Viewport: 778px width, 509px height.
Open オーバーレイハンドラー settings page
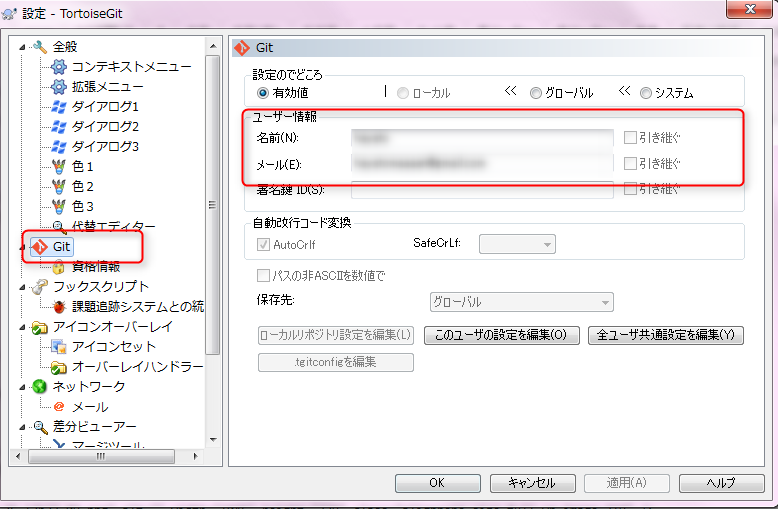point(137,367)
